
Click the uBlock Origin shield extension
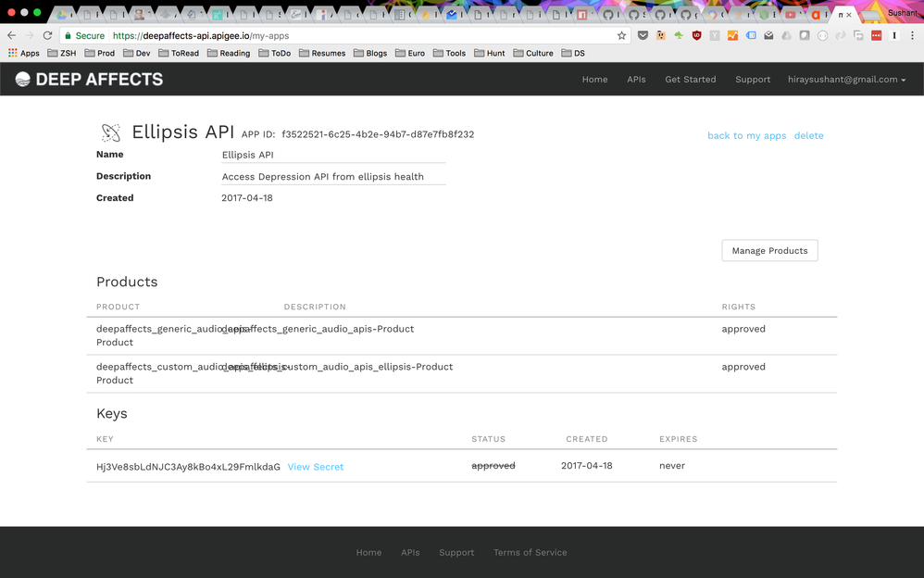click(x=696, y=35)
